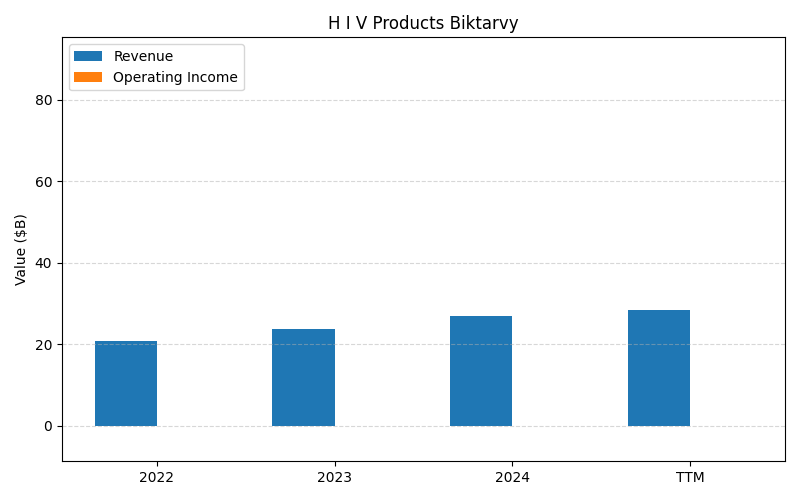Click the chart title 'H I V Products Biktarvy'
The width and height of the screenshot is (800, 500).
423,23
